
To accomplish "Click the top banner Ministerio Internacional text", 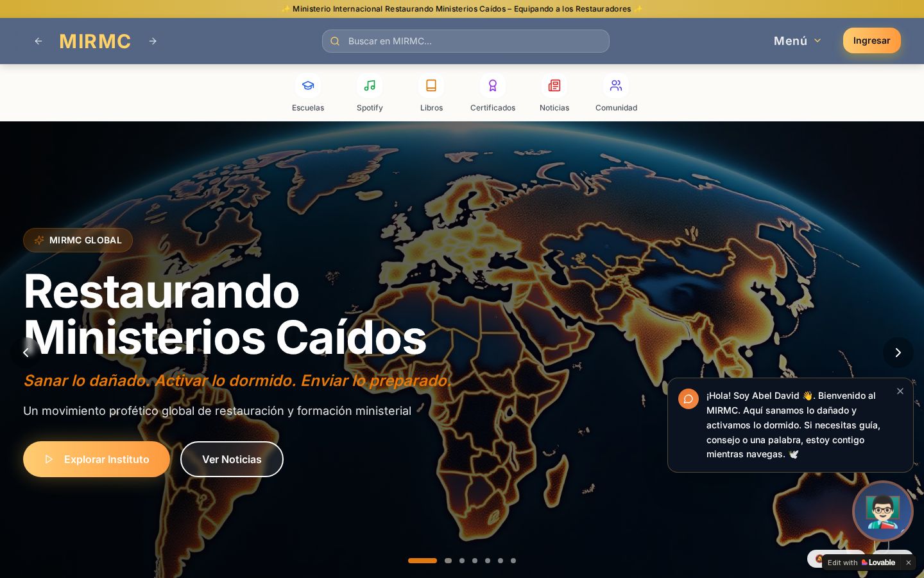I will (x=462, y=9).
